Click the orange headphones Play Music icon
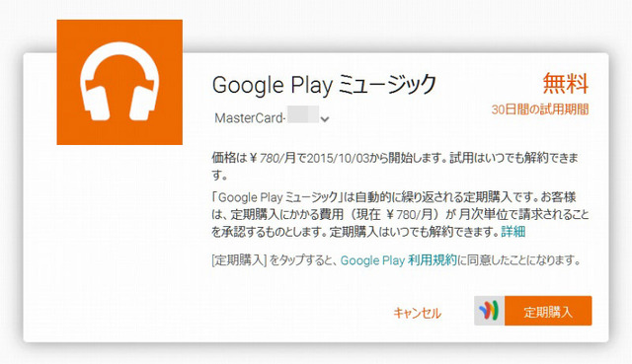Image resolution: width=632 pixels, height=364 pixels. 119,82
